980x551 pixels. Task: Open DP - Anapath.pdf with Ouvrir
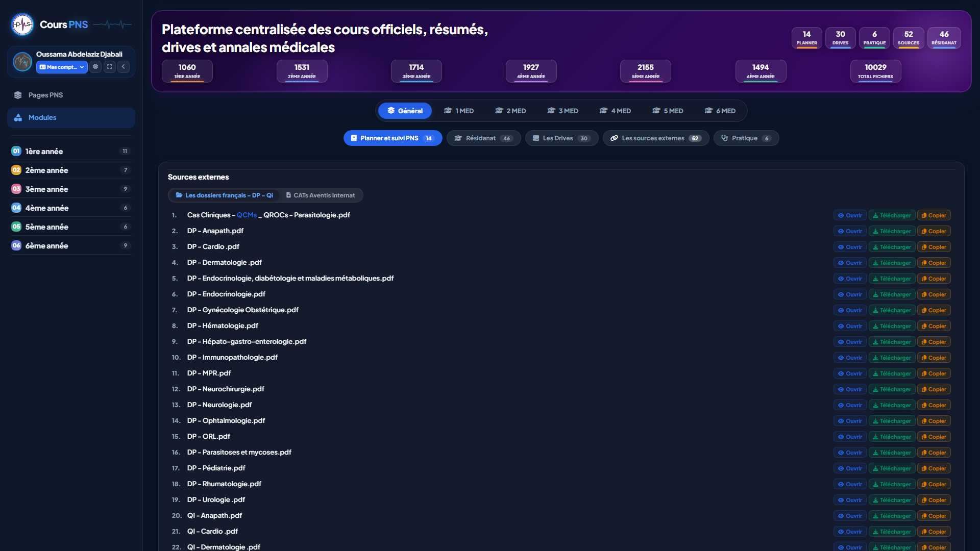(850, 231)
